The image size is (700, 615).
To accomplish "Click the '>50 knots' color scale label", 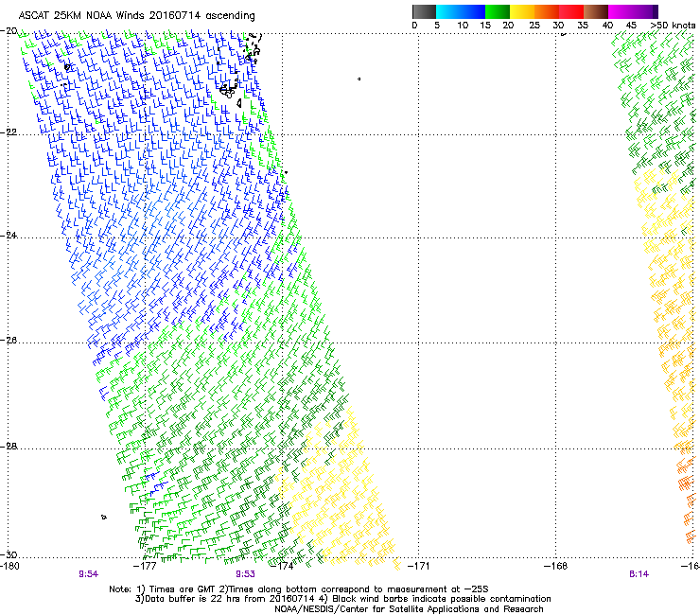I will tap(673, 26).
